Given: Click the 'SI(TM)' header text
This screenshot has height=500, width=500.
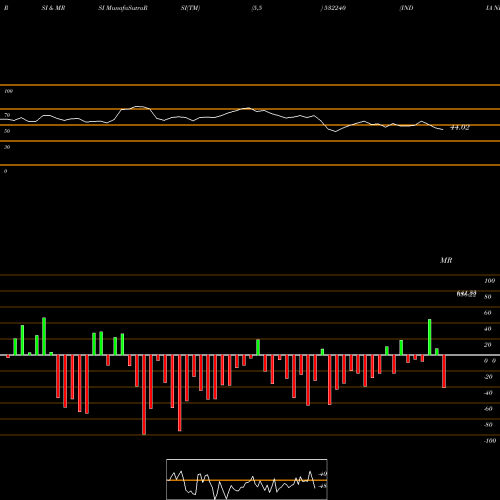Looking at the screenshot, I should click(190, 8).
